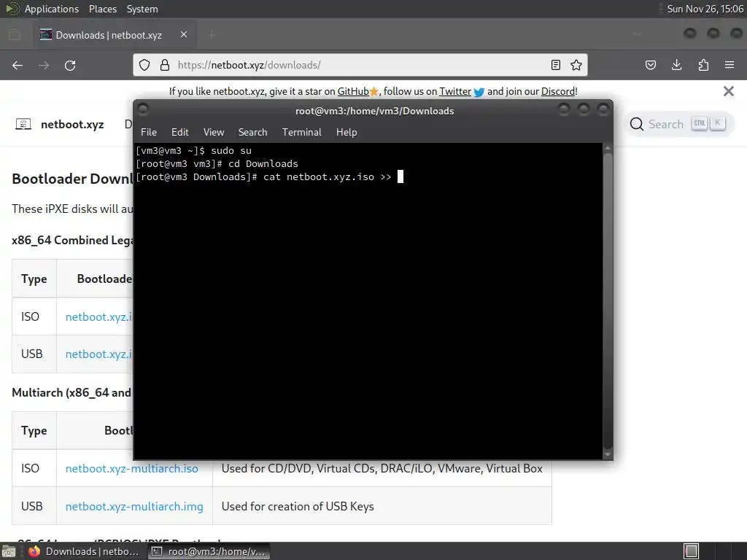
Task: Open the System menu
Action: [142, 9]
